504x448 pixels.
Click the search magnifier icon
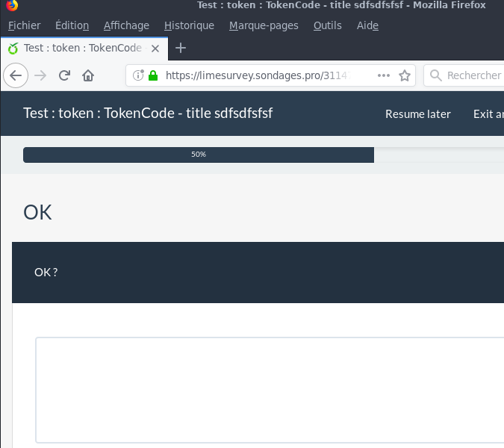(435, 75)
